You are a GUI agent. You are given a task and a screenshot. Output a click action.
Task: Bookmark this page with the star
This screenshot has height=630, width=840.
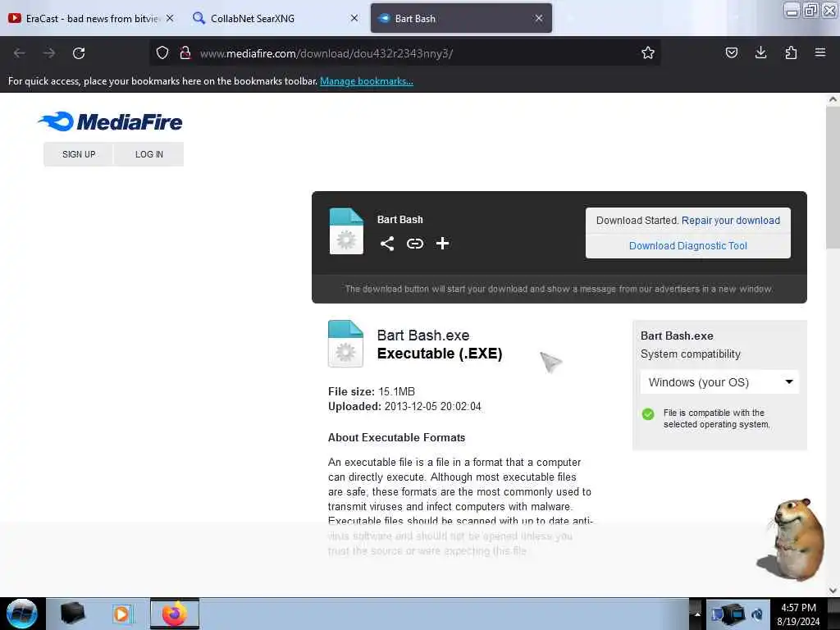pyautogui.click(x=648, y=52)
